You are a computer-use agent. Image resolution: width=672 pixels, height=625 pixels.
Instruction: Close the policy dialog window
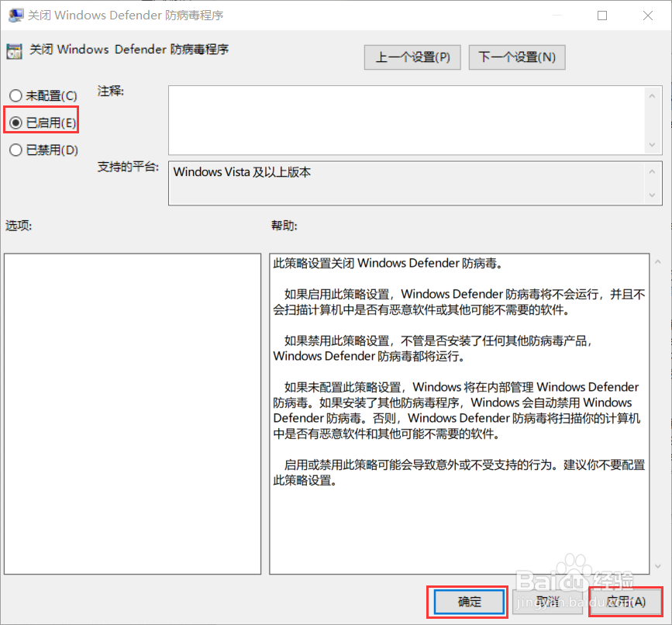647,16
